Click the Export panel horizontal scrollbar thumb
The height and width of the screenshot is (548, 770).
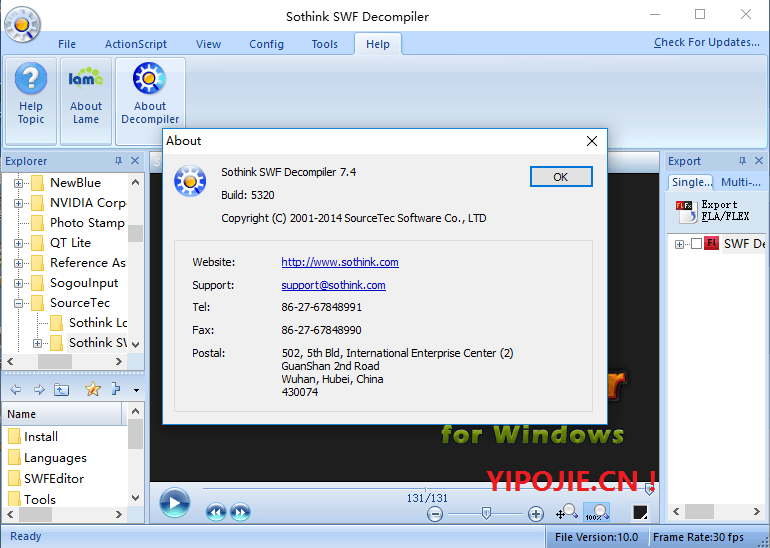(x=699, y=512)
